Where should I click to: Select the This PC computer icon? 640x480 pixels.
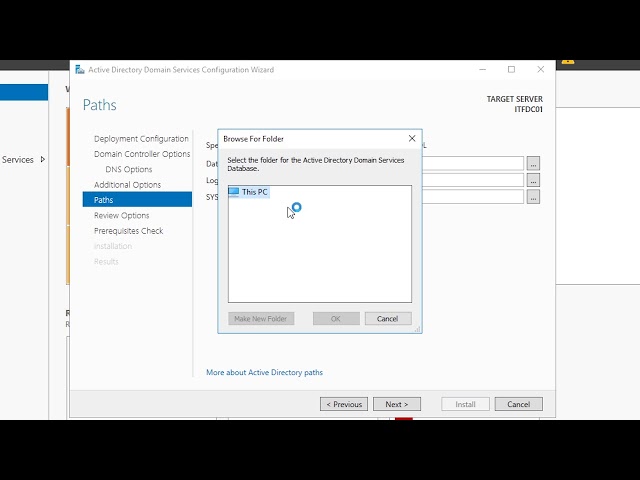[x=233, y=192]
